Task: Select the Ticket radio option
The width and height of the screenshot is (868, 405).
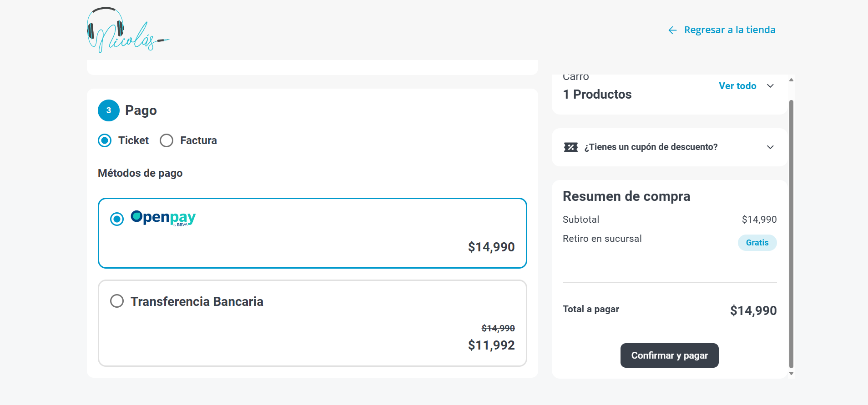Action: point(105,140)
